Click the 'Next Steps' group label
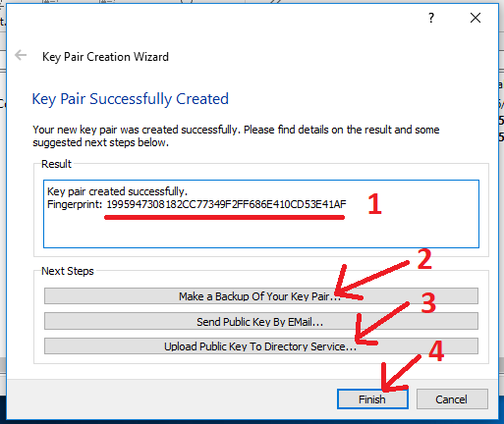 [x=68, y=271]
